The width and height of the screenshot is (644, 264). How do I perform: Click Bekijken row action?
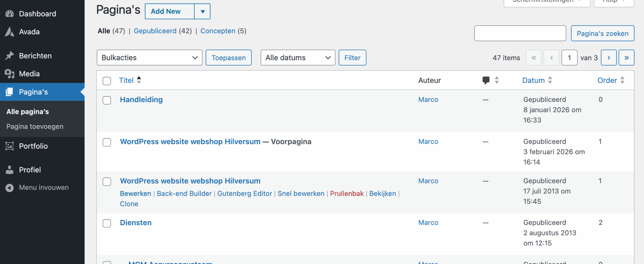click(383, 194)
